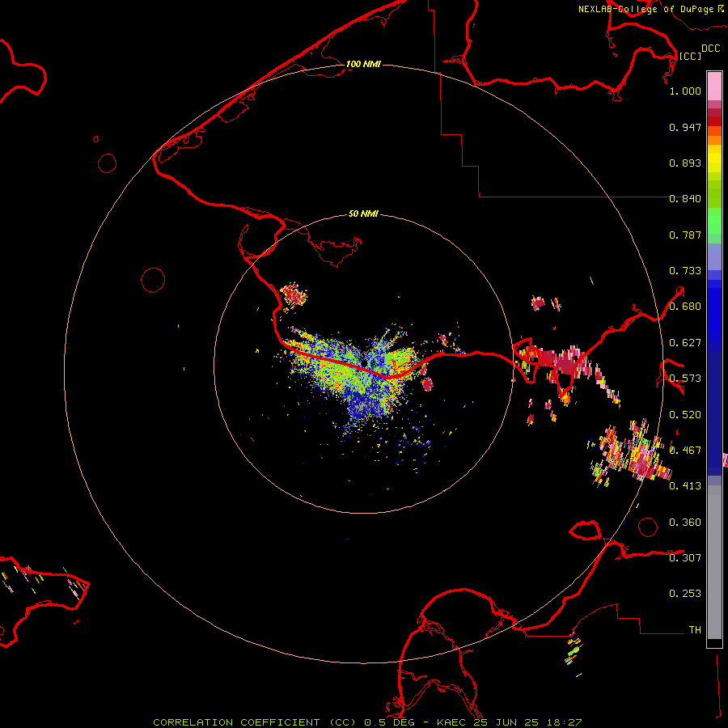Pick the light pink segment of color bar

tap(714, 86)
